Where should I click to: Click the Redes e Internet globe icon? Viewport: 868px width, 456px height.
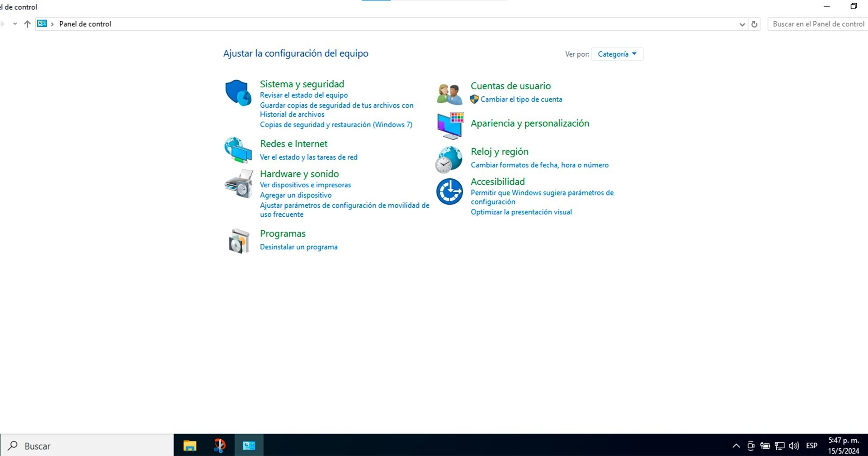click(x=238, y=150)
